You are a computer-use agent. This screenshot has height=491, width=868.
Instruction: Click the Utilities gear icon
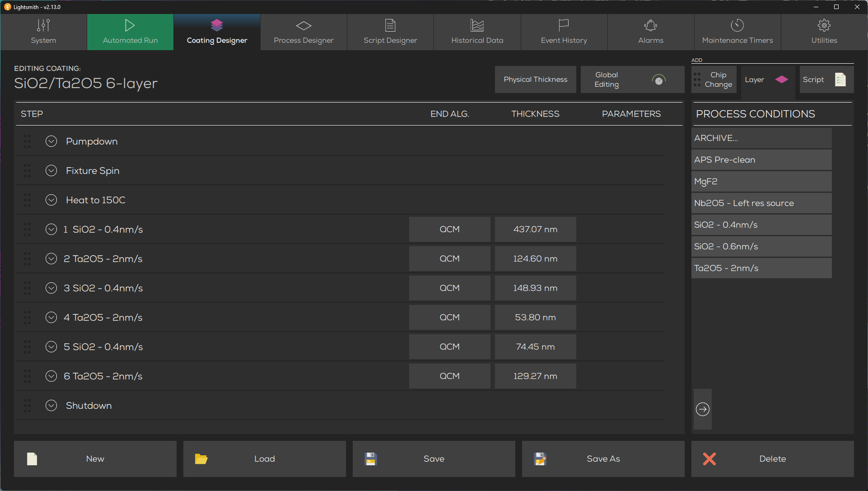click(824, 25)
